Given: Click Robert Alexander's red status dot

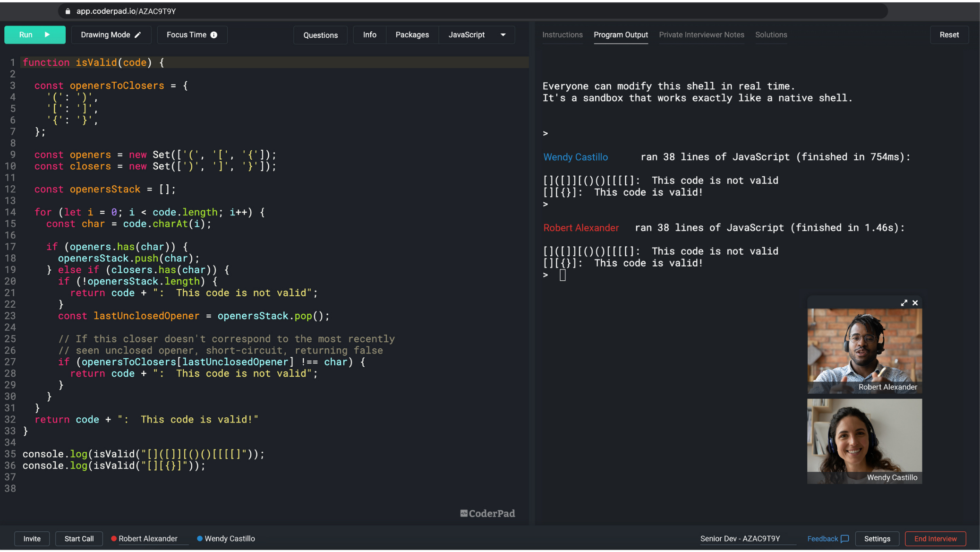Looking at the screenshot, I should tap(114, 539).
